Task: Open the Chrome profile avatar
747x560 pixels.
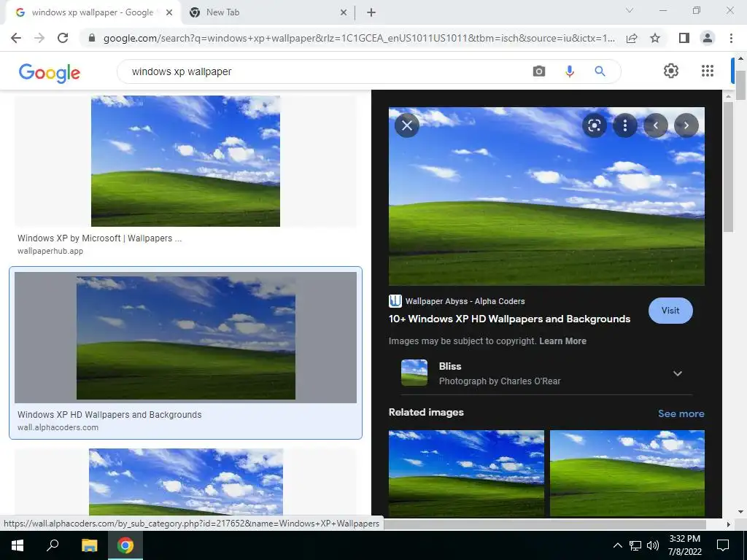Action: click(708, 38)
